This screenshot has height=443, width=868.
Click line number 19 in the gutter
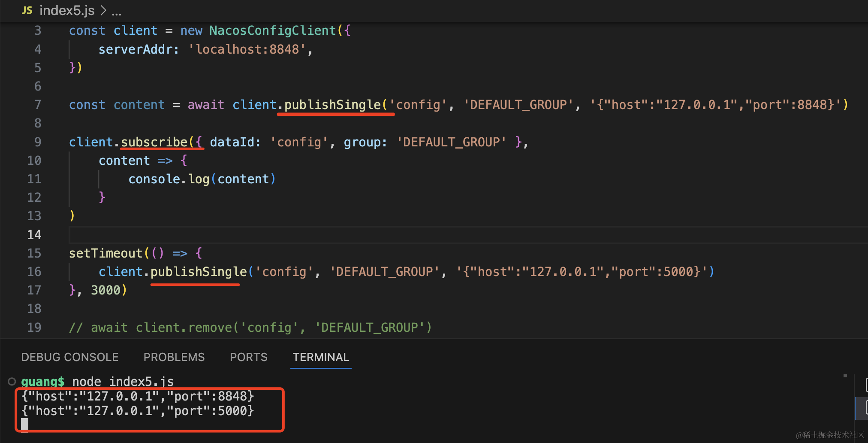[x=34, y=328]
